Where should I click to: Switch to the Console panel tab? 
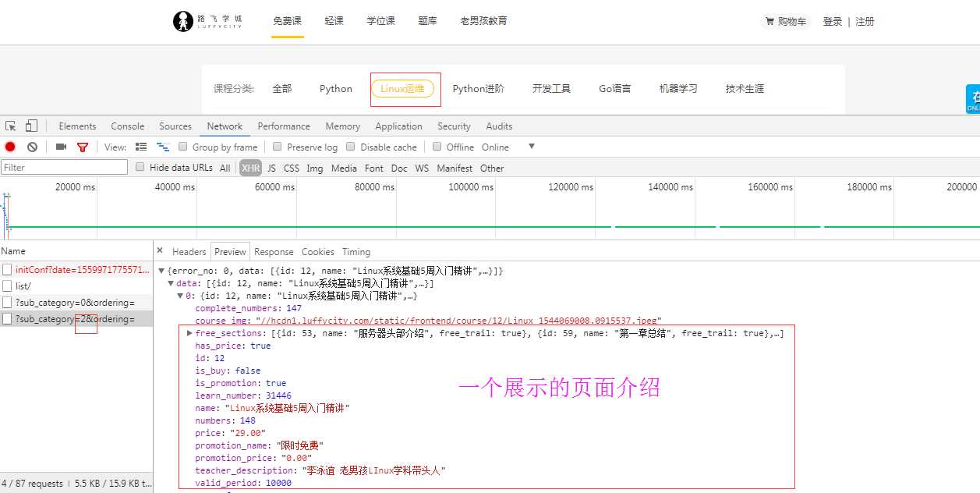click(x=128, y=126)
